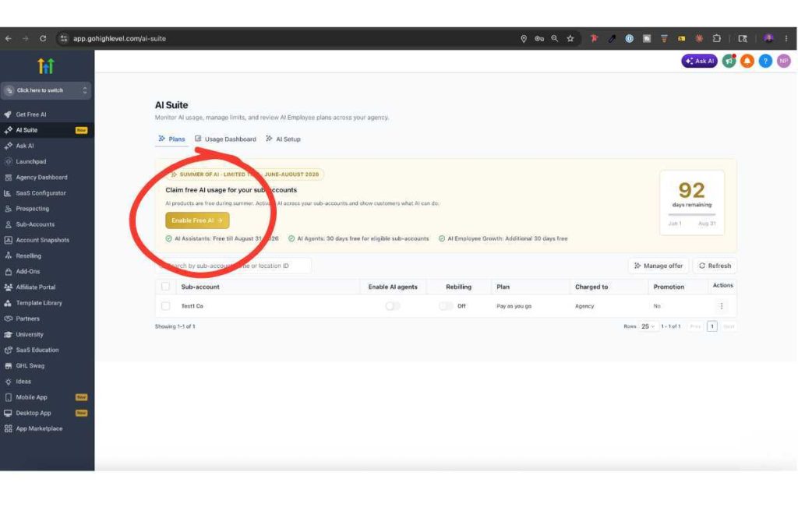Click the Test1 Co sub-account name
This screenshot has width=798, height=532.
click(192, 306)
